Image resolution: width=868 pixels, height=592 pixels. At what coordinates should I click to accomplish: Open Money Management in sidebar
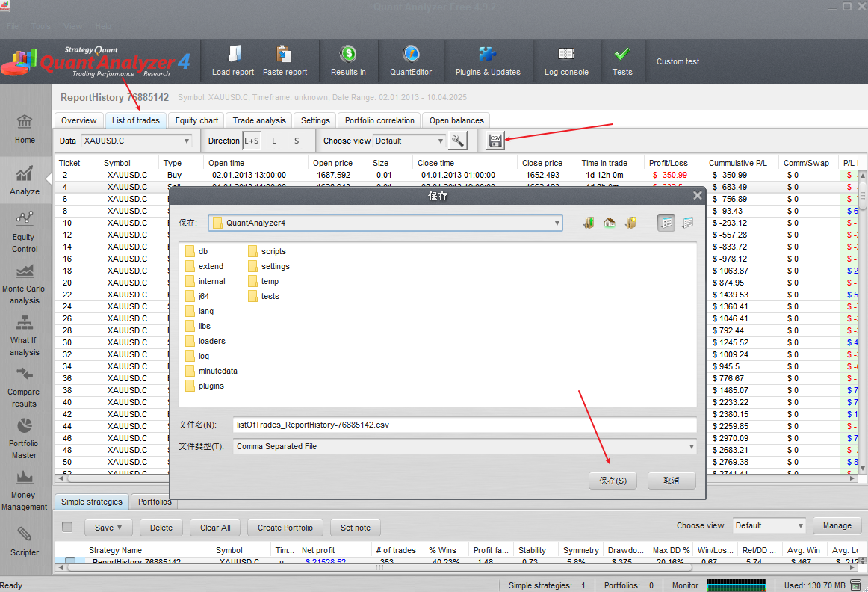[x=24, y=490]
